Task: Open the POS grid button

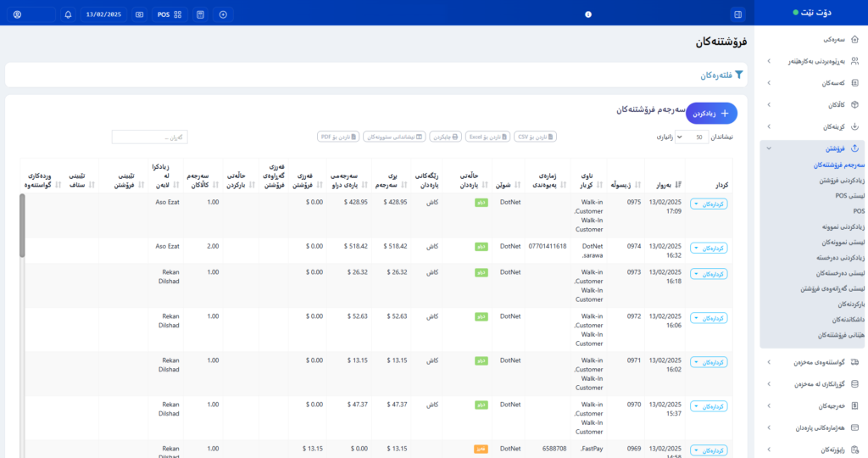Action: (x=170, y=14)
